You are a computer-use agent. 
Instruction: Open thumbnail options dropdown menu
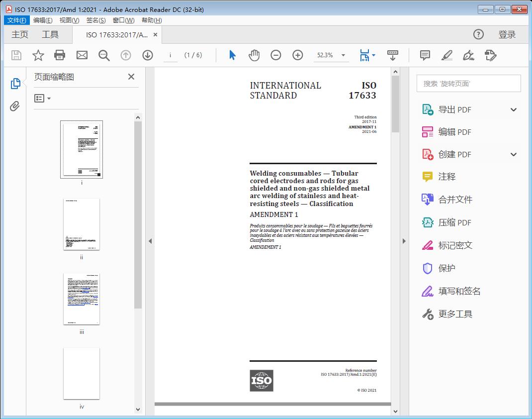coord(43,99)
